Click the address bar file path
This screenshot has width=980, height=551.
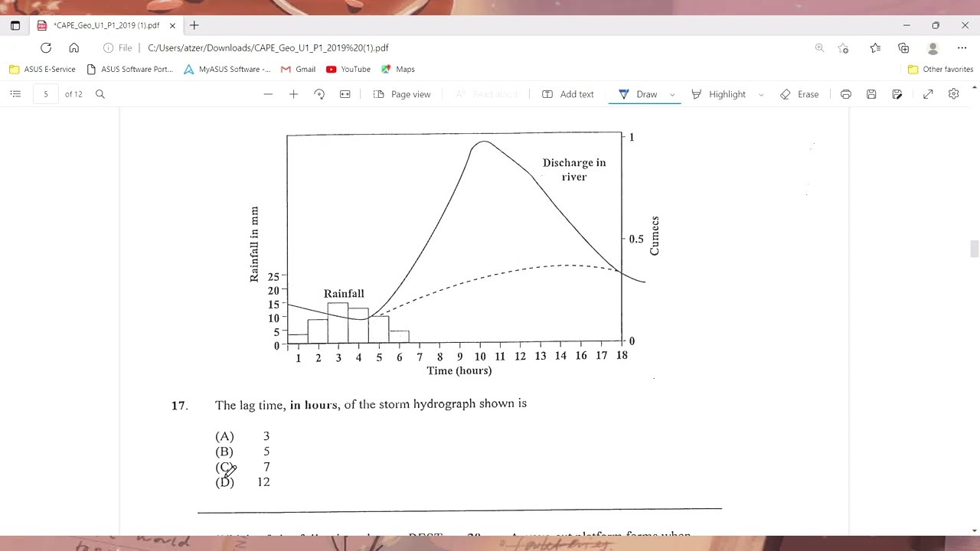(268, 47)
